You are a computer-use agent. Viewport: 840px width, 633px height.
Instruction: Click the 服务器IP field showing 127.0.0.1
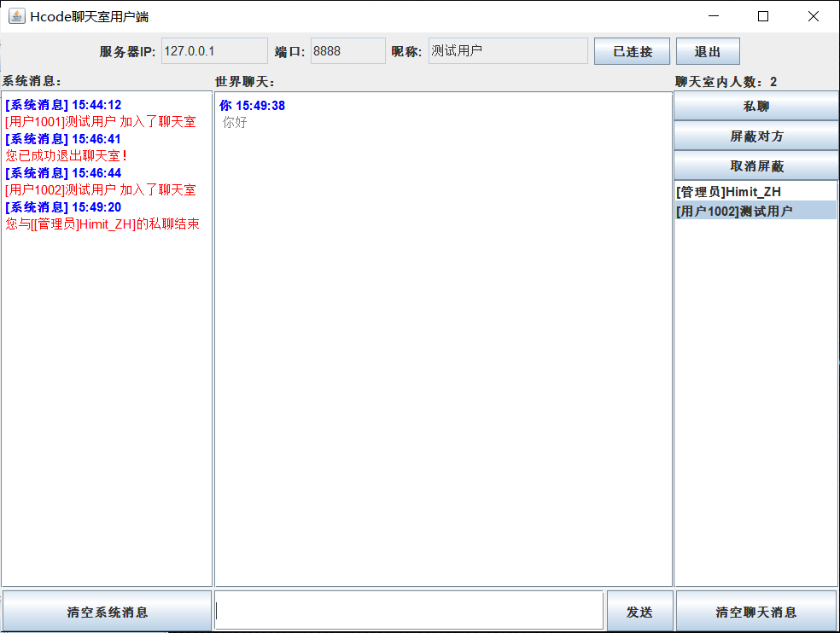tap(213, 50)
